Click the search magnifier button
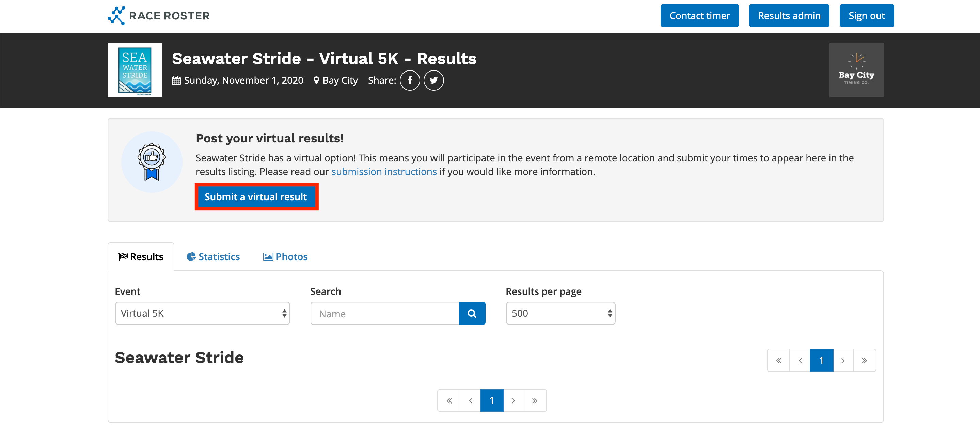Image resolution: width=980 pixels, height=442 pixels. pyautogui.click(x=472, y=313)
